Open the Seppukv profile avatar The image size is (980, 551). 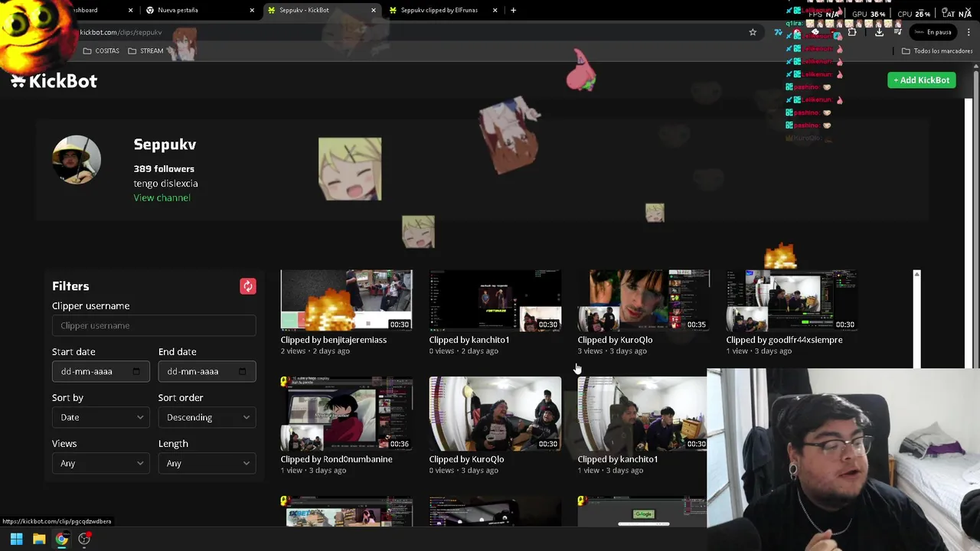77,160
